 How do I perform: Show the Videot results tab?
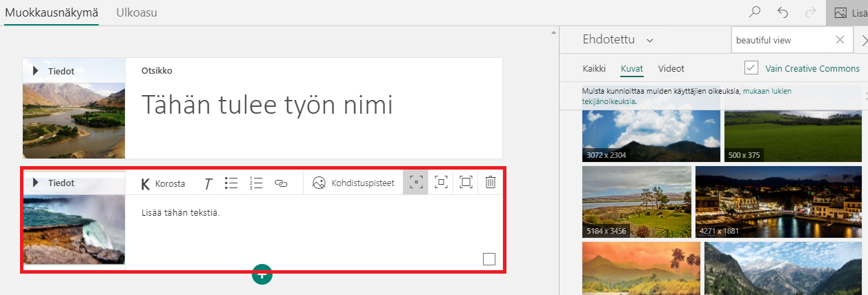(x=671, y=68)
